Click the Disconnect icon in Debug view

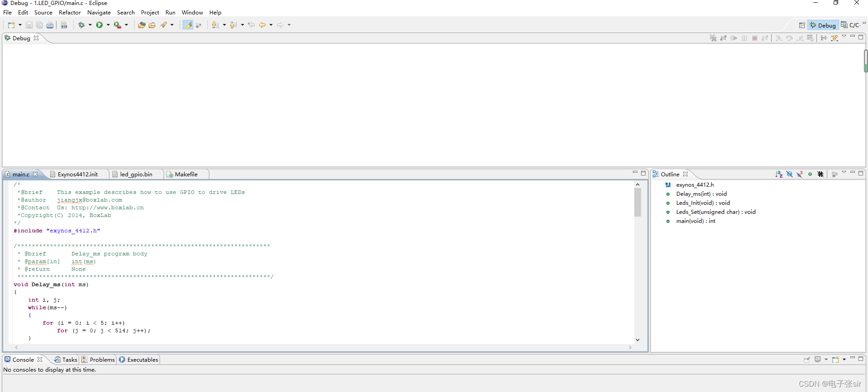[x=765, y=38]
